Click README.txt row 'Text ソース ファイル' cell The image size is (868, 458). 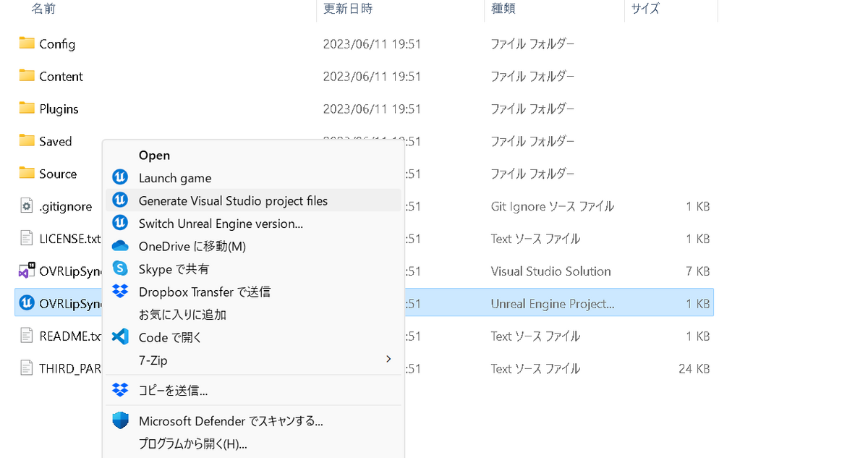[535, 336]
